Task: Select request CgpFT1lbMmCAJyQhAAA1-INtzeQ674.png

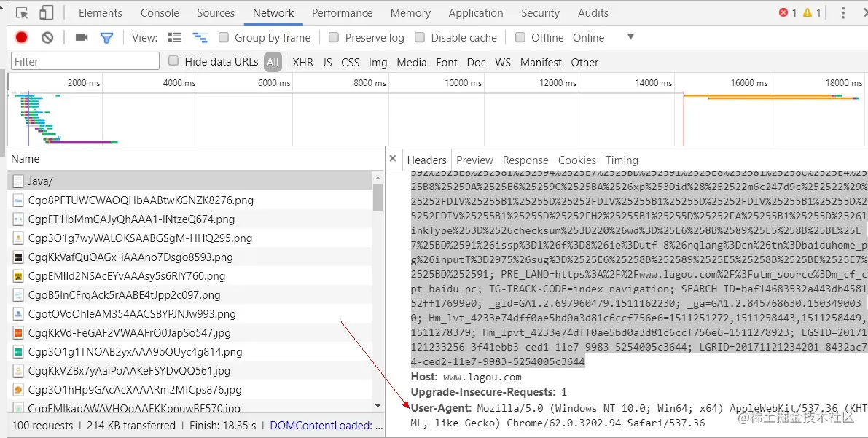Action: tap(190, 219)
